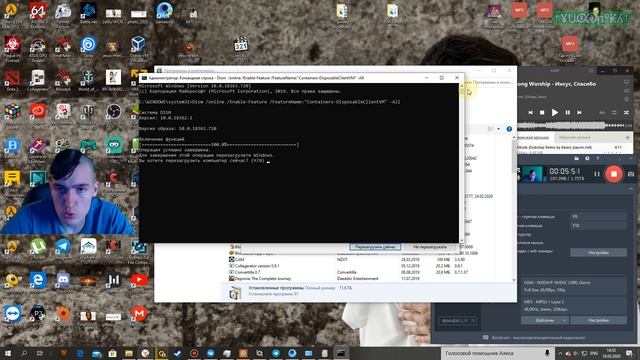Viewport: 640px width, 360px height.
Task: Select the Battle.net desktop icon
Action: tap(88, 12)
